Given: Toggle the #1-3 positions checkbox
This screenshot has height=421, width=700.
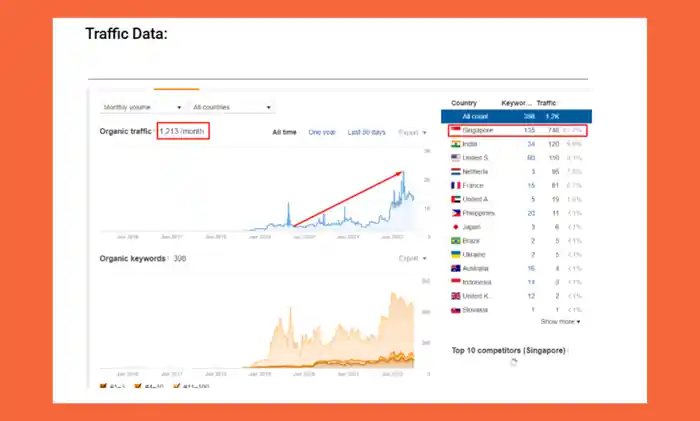Looking at the screenshot, I should point(103,386).
